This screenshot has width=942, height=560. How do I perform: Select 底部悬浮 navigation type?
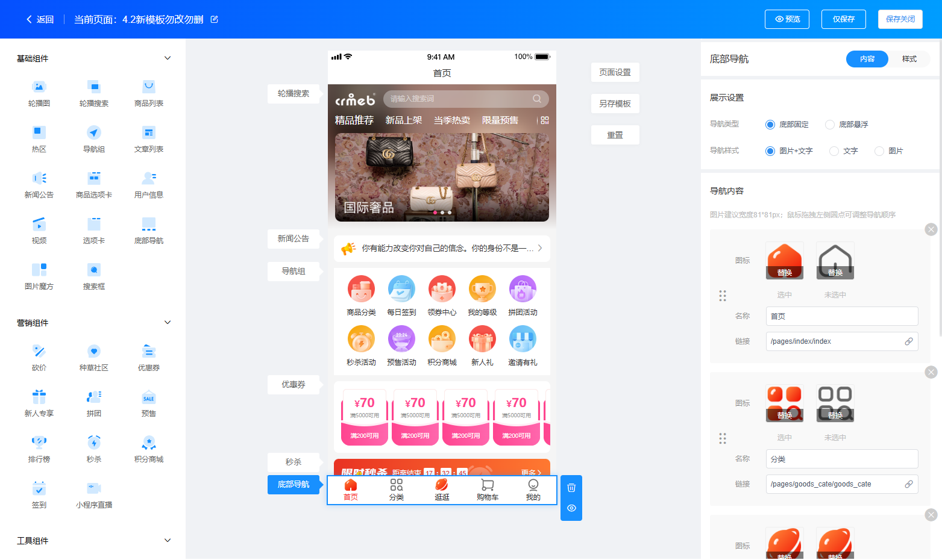[x=847, y=125]
